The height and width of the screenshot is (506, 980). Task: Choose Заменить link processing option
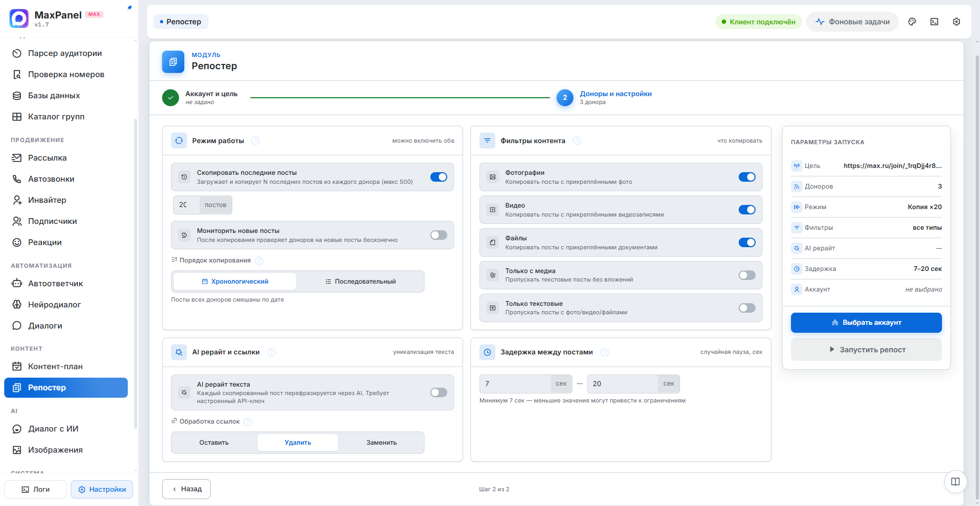point(381,443)
